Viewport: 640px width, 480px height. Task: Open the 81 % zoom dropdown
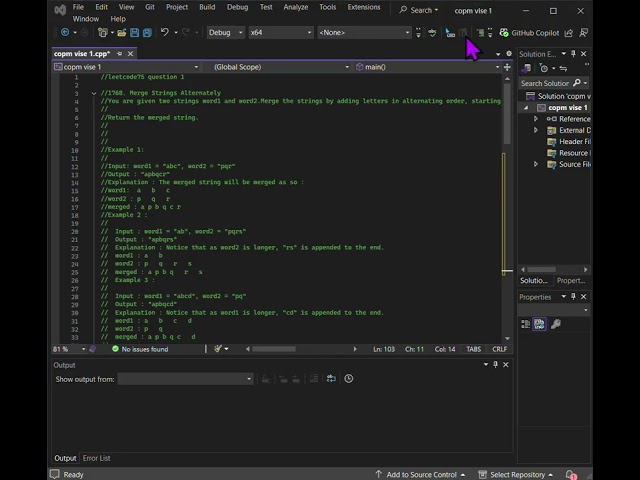69,349
